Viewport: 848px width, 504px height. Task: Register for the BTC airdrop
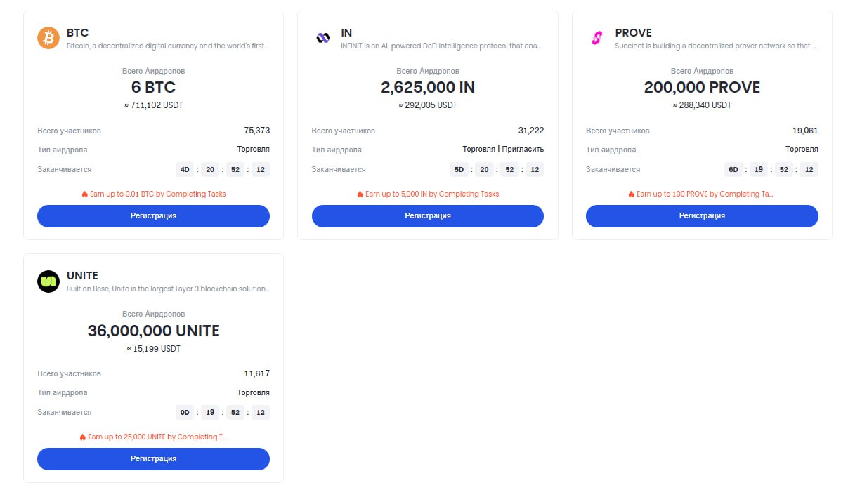point(153,215)
